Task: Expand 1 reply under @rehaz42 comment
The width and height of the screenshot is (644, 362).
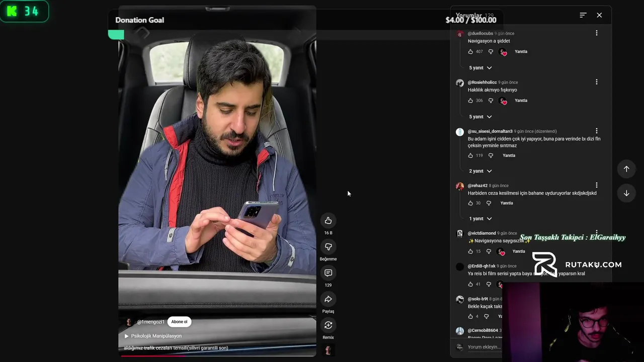Action: coord(480,219)
